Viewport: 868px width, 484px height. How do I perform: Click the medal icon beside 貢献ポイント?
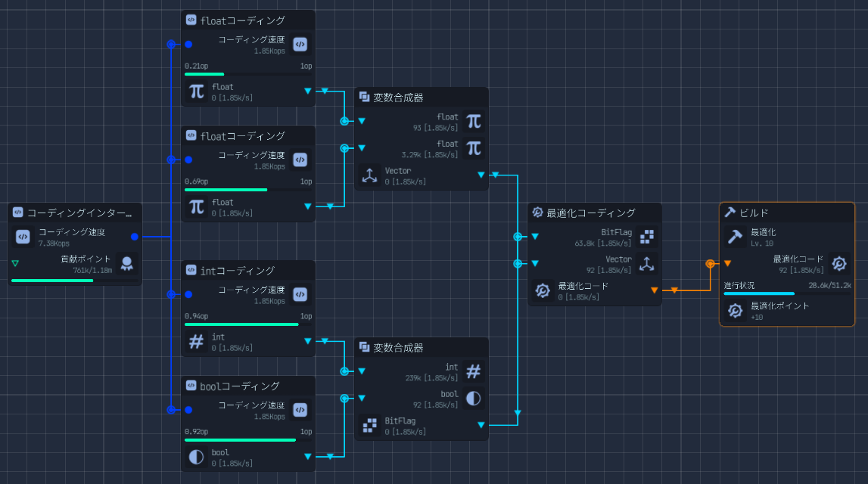[127, 264]
